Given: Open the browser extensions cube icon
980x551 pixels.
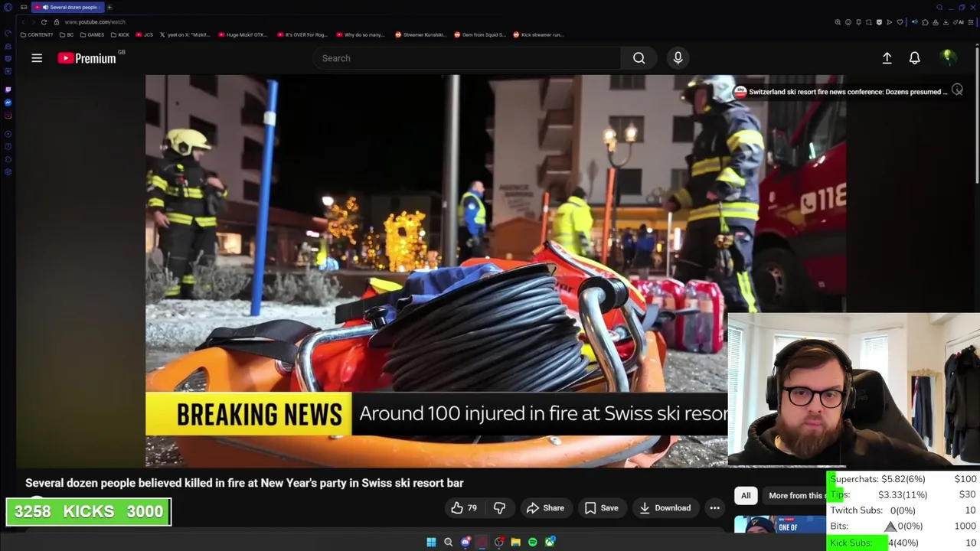Looking at the screenshot, I should coord(925,22).
